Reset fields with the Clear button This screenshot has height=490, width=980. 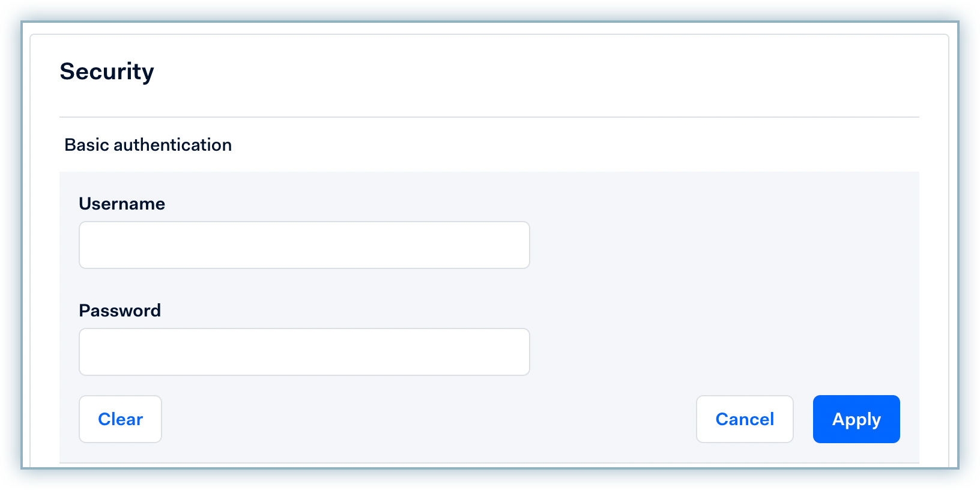[x=120, y=419]
